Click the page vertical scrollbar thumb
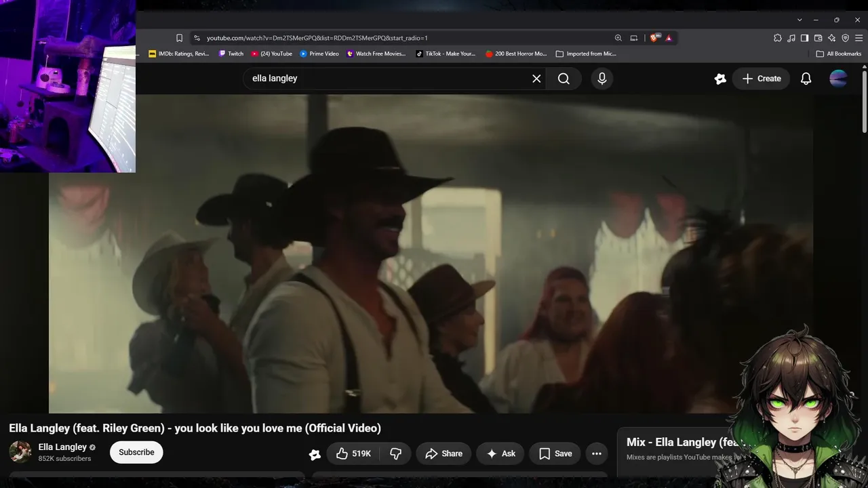Viewport: 868px width, 488px height. [x=865, y=100]
